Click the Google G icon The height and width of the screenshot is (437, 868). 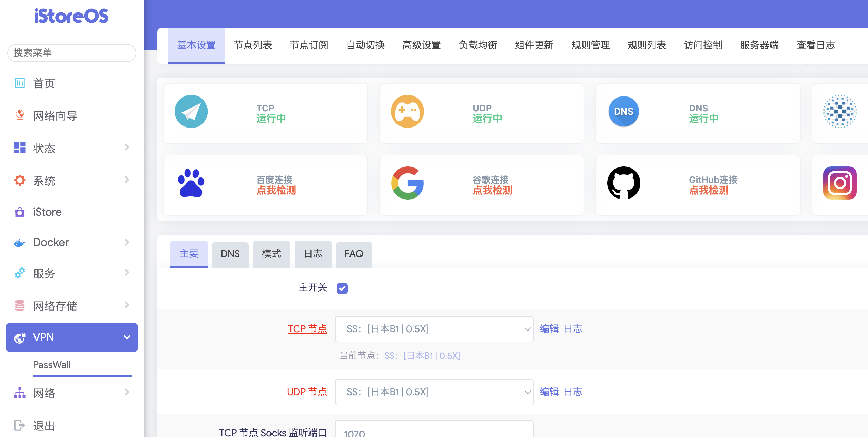pyautogui.click(x=407, y=183)
